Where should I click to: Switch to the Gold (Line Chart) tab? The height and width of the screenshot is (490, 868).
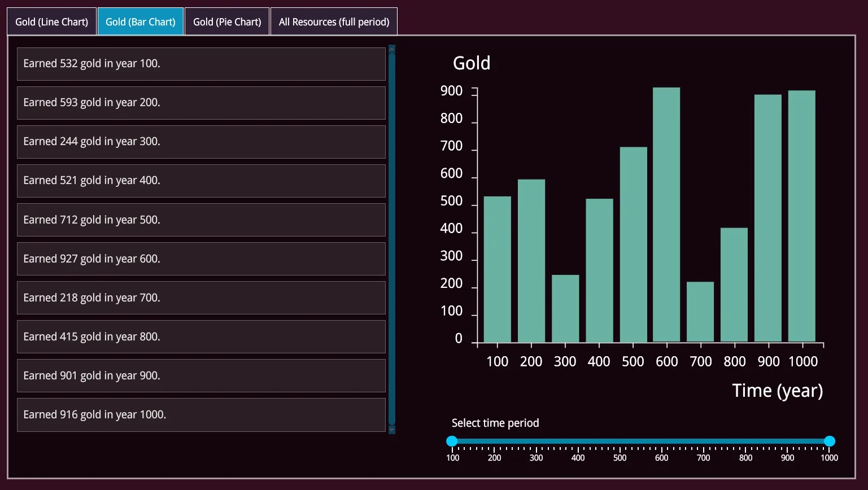click(x=51, y=22)
